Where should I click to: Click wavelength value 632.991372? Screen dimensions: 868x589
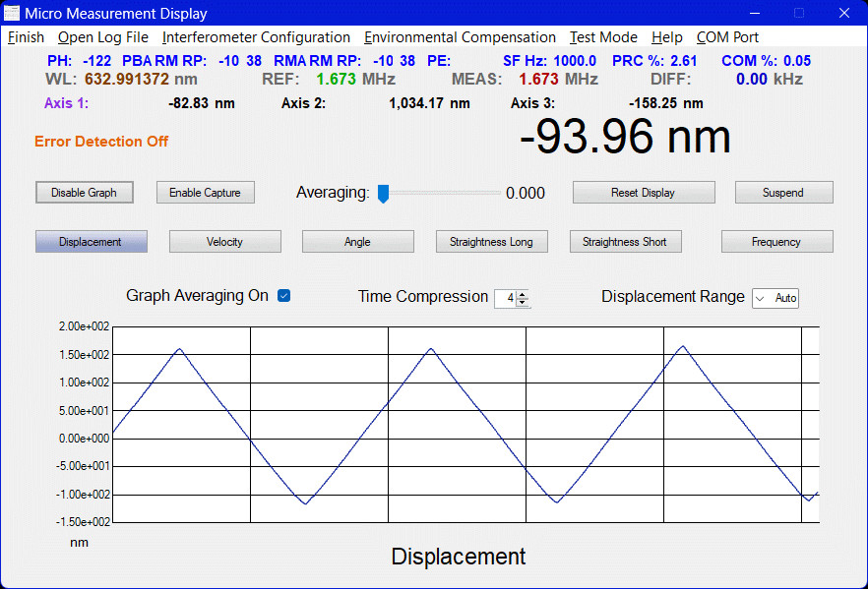127,79
